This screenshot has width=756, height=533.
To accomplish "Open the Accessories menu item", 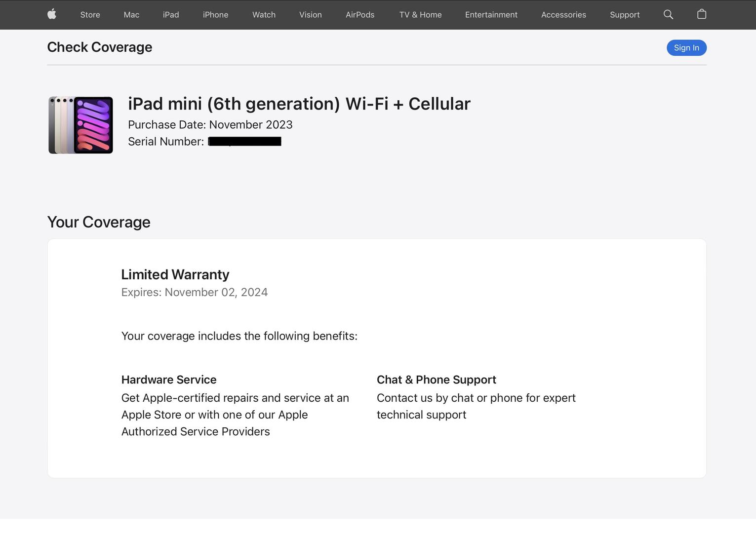I will click(563, 15).
